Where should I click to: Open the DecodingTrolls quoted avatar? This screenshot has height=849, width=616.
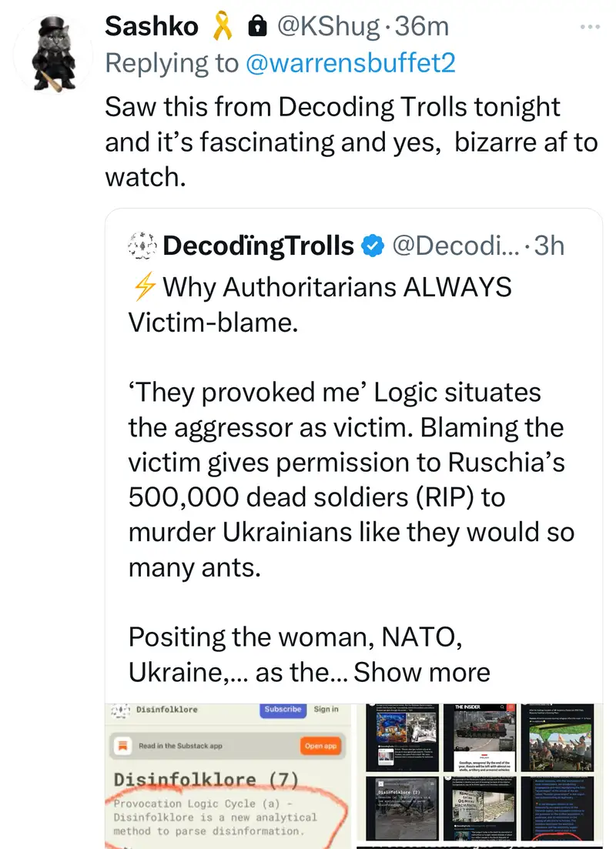click(142, 246)
